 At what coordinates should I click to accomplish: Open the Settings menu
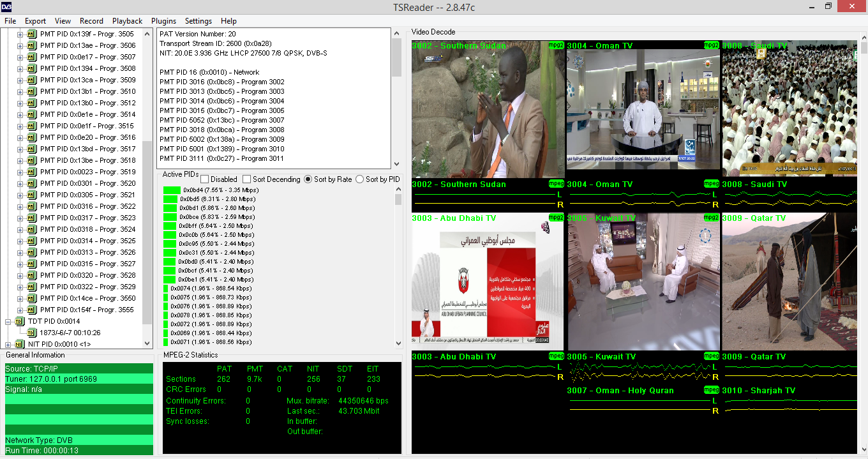coord(198,21)
